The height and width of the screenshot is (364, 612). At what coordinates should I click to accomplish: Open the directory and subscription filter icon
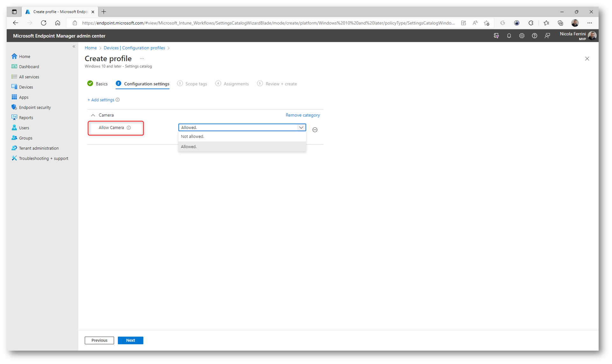click(496, 36)
